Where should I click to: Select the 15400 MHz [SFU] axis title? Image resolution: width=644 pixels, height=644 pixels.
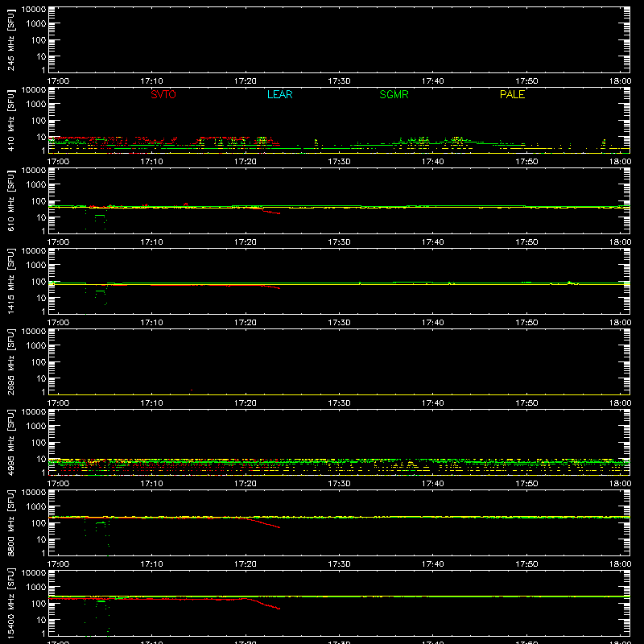(10, 603)
